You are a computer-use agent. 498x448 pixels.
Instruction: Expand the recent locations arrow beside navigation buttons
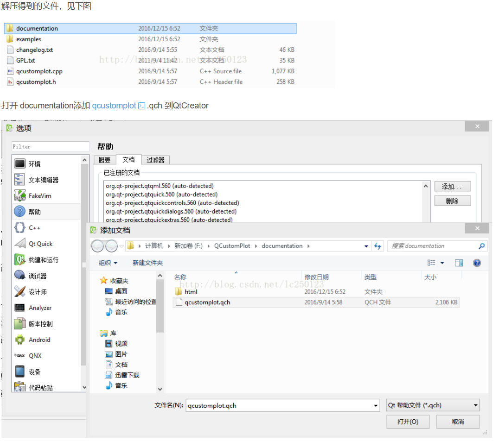[121, 246]
